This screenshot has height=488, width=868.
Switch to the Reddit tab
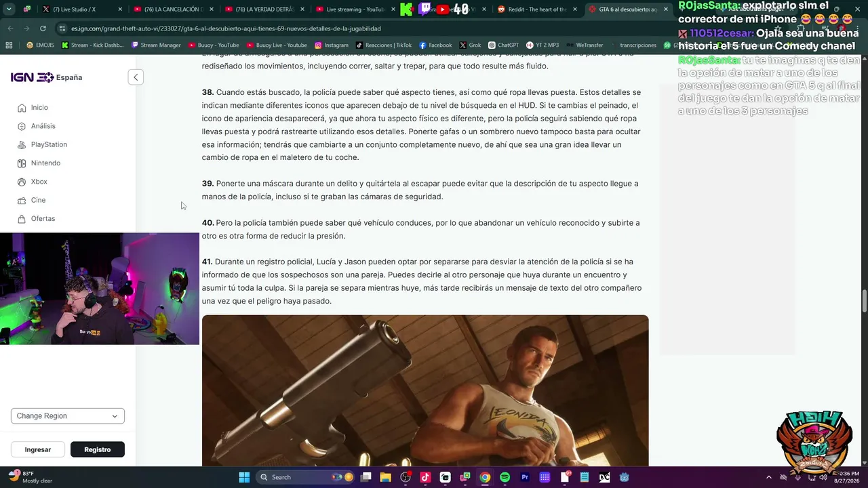[538, 9]
